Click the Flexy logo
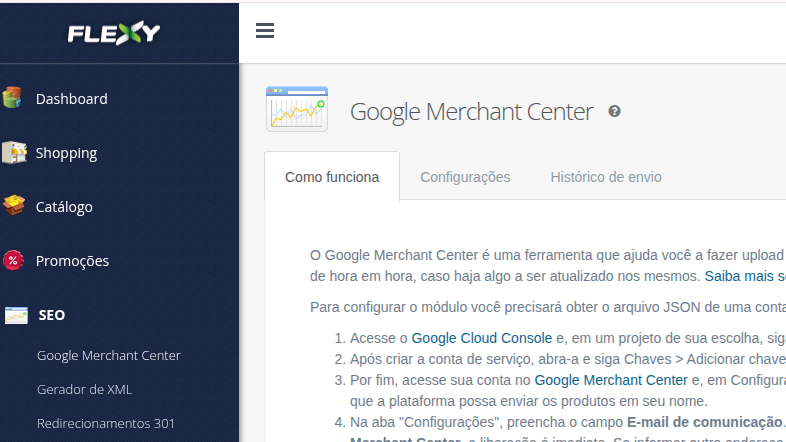786x442 pixels. [114, 33]
